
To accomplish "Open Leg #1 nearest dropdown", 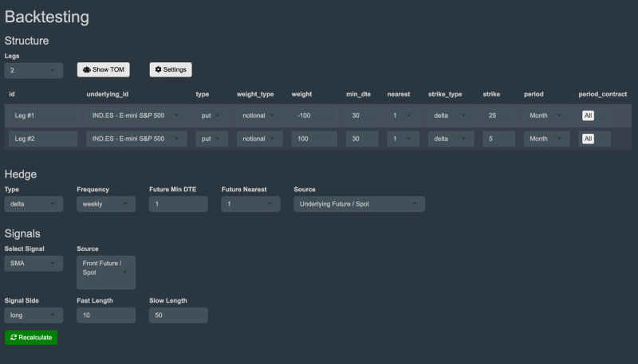I will 404,115.
